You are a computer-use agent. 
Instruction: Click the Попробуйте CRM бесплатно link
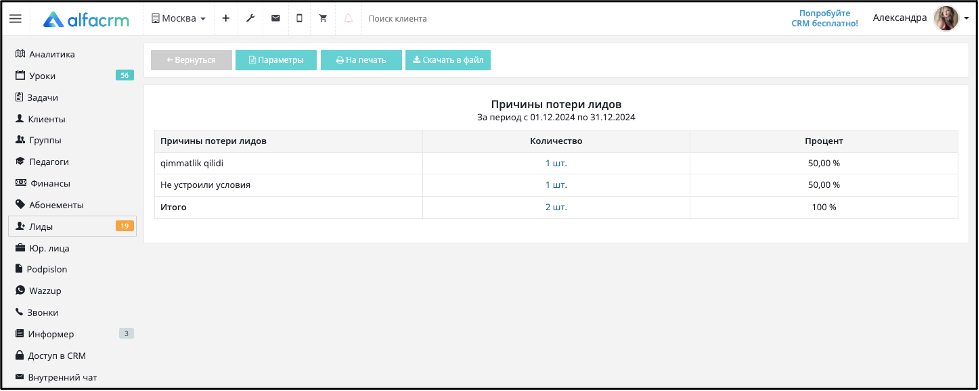[x=829, y=18]
